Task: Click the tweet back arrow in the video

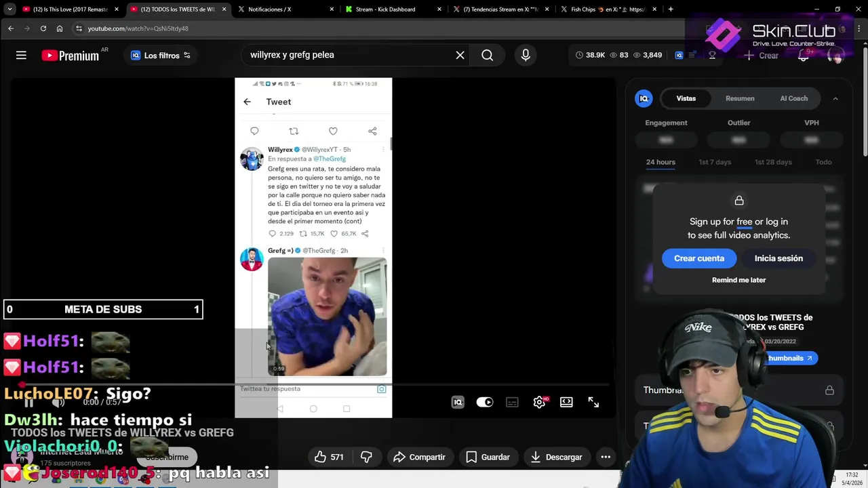Action: pos(247,102)
